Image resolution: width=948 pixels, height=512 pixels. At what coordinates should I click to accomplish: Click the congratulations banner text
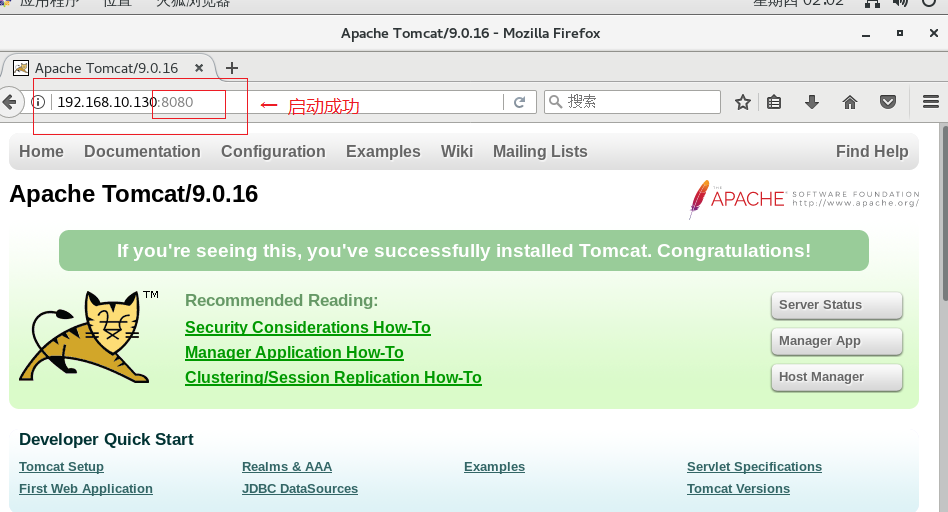464,251
